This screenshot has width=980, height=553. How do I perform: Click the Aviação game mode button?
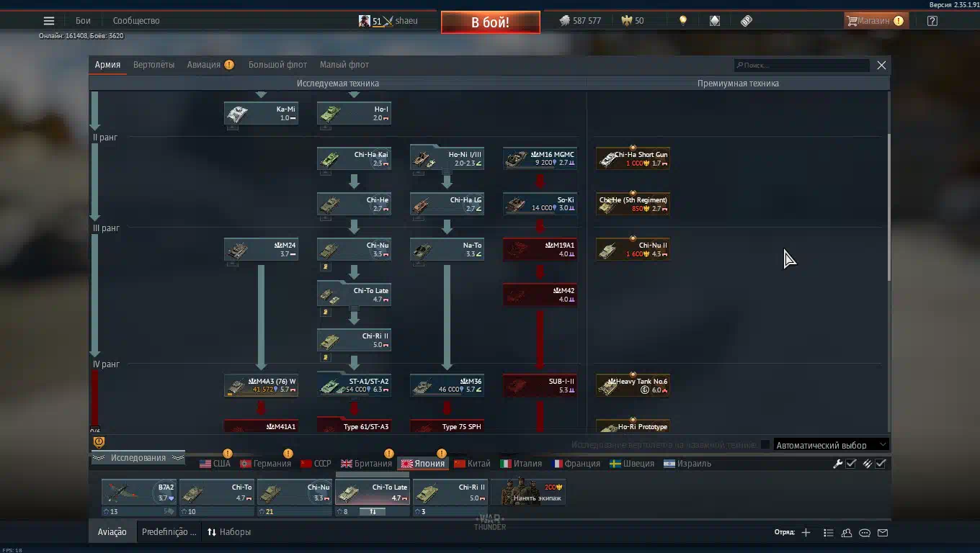click(112, 532)
